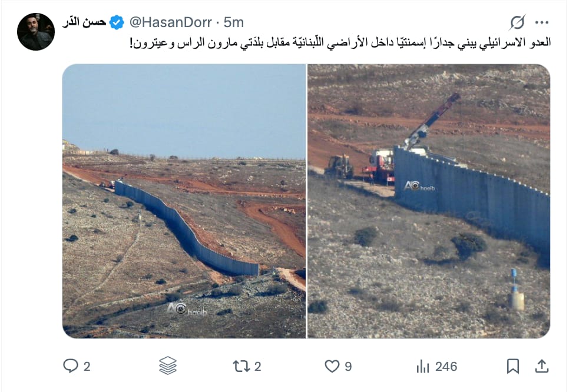Open the right photo showing the crane
The width and height of the screenshot is (569, 392).
click(429, 201)
